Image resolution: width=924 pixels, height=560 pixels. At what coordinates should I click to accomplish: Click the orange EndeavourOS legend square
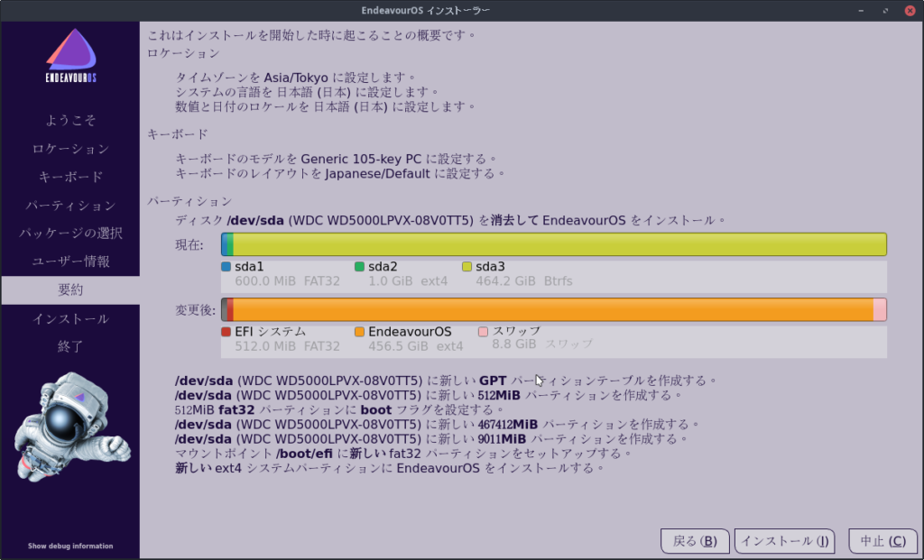coord(359,332)
